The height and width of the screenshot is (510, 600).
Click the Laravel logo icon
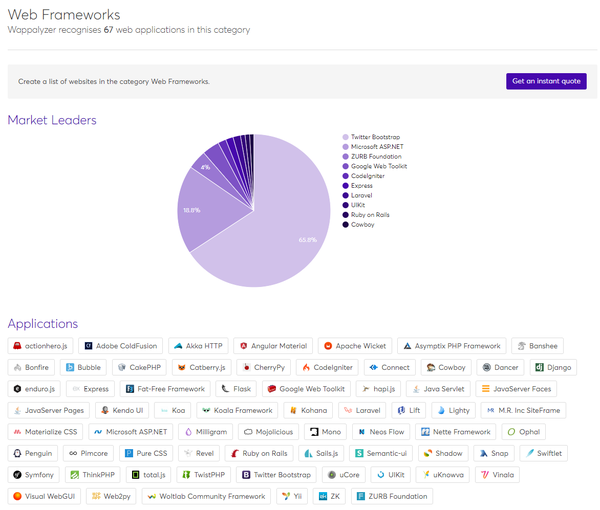coord(348,410)
